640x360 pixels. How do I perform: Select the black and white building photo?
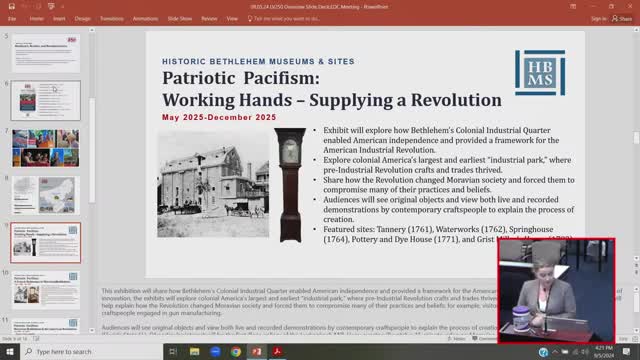(213, 184)
